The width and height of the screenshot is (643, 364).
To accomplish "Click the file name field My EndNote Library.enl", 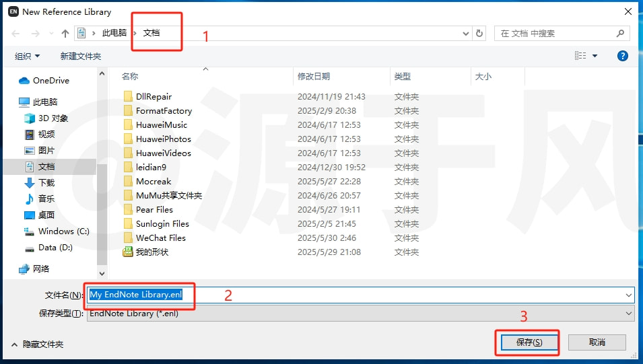I will click(x=355, y=295).
